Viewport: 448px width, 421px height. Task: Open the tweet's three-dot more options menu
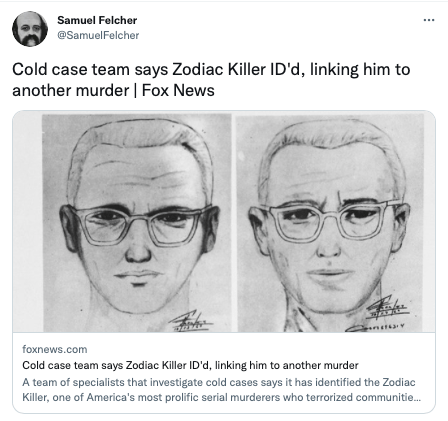click(x=429, y=20)
